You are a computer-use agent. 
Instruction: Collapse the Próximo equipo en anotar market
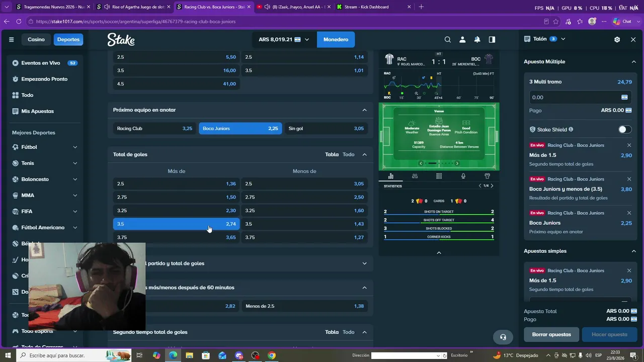coord(364,110)
